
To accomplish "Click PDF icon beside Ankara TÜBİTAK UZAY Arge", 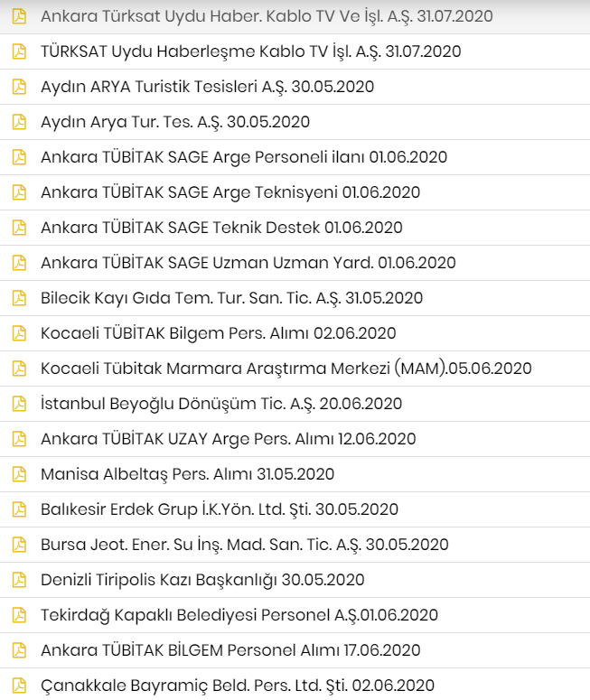I will click(x=19, y=439).
